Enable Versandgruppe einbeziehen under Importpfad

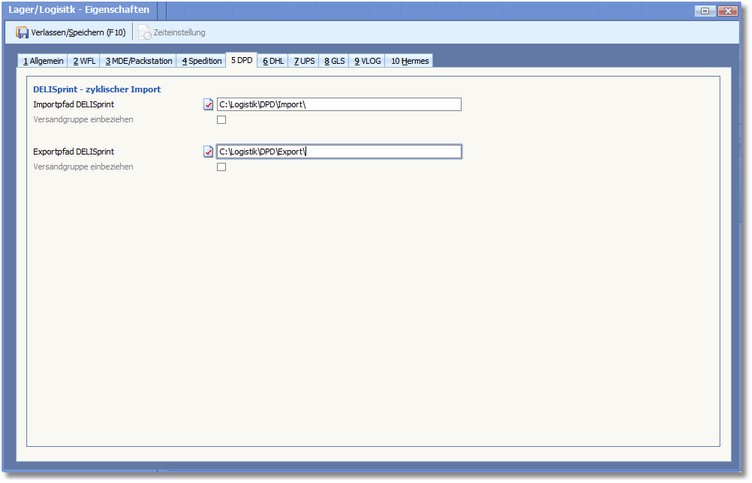tap(222, 120)
